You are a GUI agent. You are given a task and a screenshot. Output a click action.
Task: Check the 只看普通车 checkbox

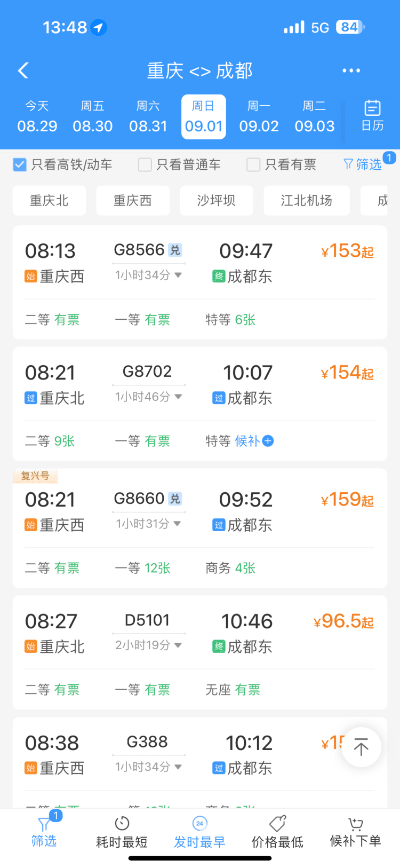point(145,164)
